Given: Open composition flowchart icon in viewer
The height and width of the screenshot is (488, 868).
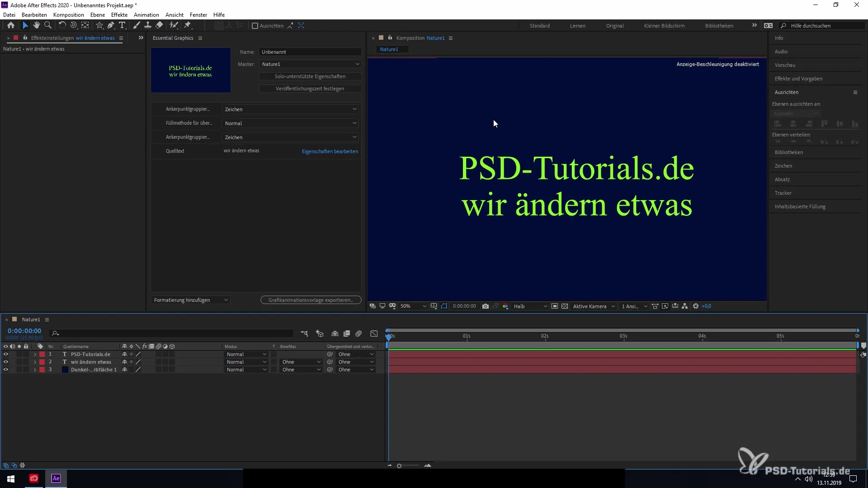Looking at the screenshot, I should coord(685,306).
